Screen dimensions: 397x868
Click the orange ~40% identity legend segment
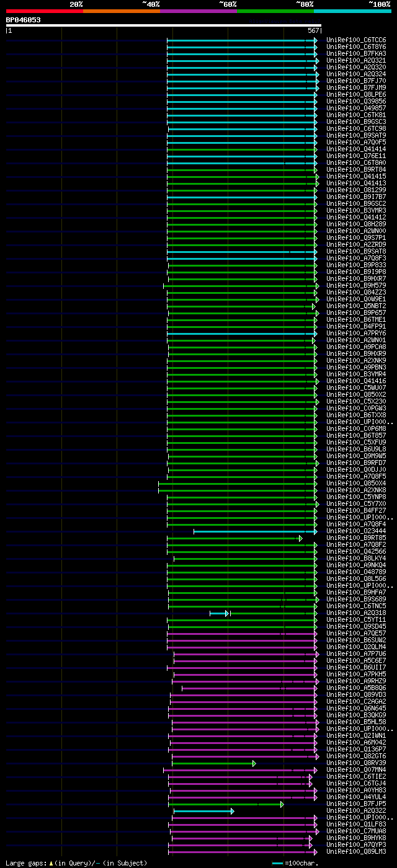click(x=122, y=11)
